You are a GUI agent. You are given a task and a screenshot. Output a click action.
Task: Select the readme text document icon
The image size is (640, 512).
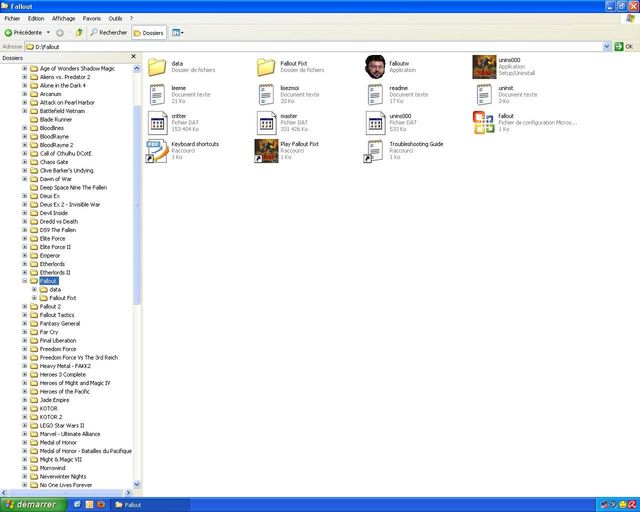coord(375,94)
